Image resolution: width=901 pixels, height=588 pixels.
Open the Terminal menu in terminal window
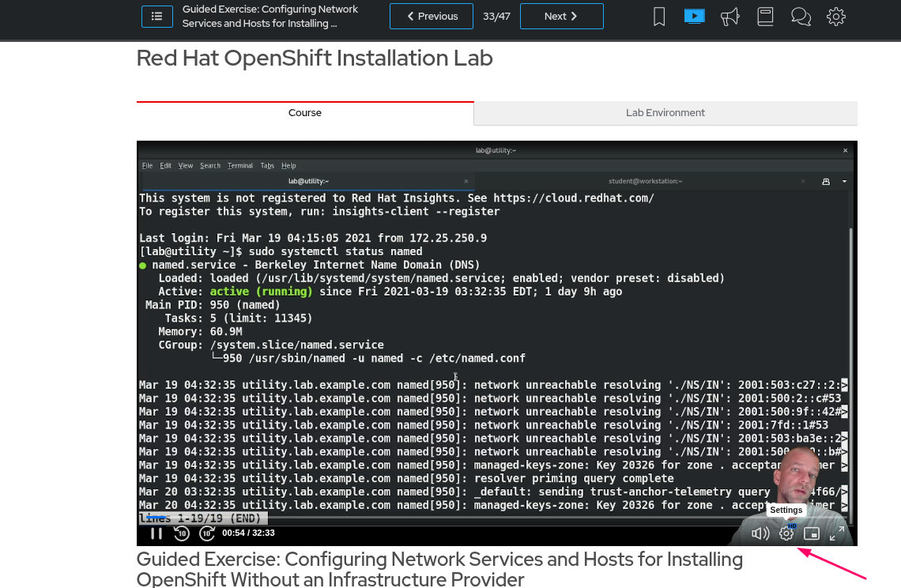click(x=240, y=165)
